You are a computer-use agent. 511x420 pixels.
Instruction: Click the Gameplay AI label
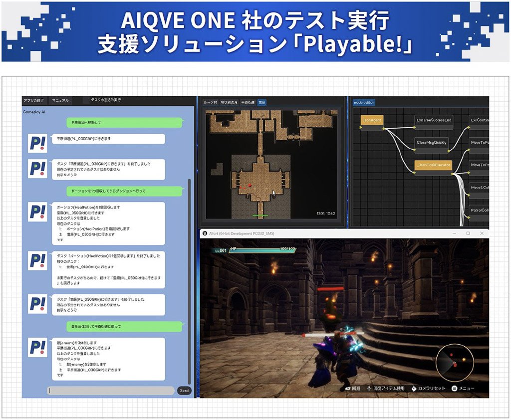point(34,112)
